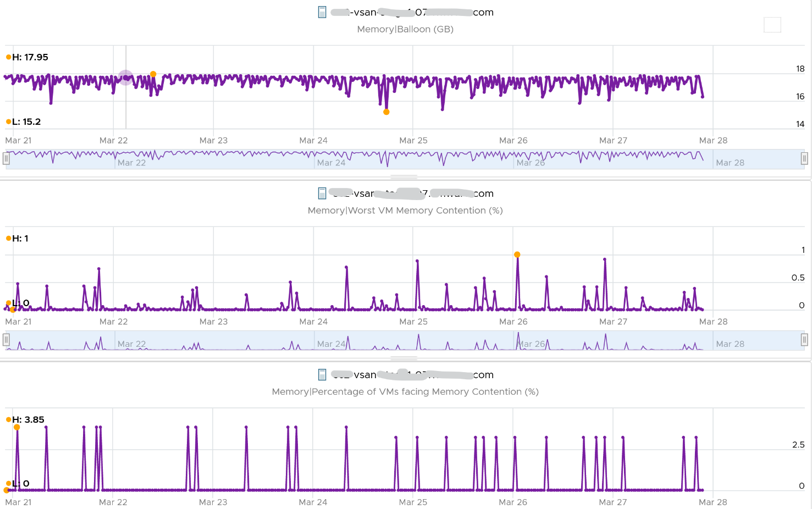Click divider grip below Balloon chart

(x=404, y=177)
